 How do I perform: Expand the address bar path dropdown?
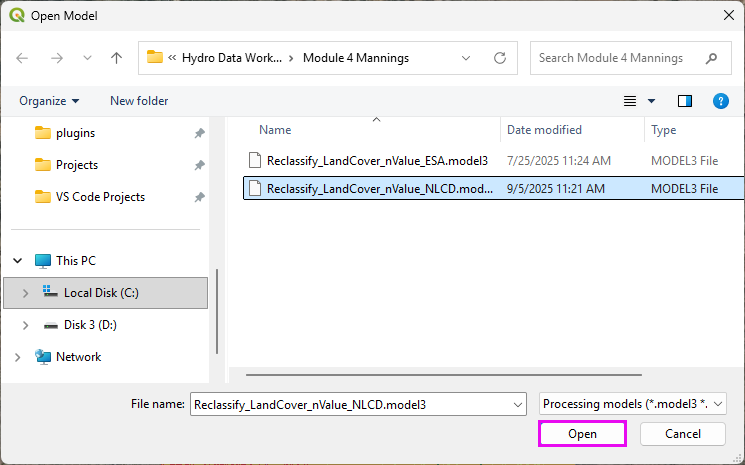pyautogui.click(x=467, y=58)
